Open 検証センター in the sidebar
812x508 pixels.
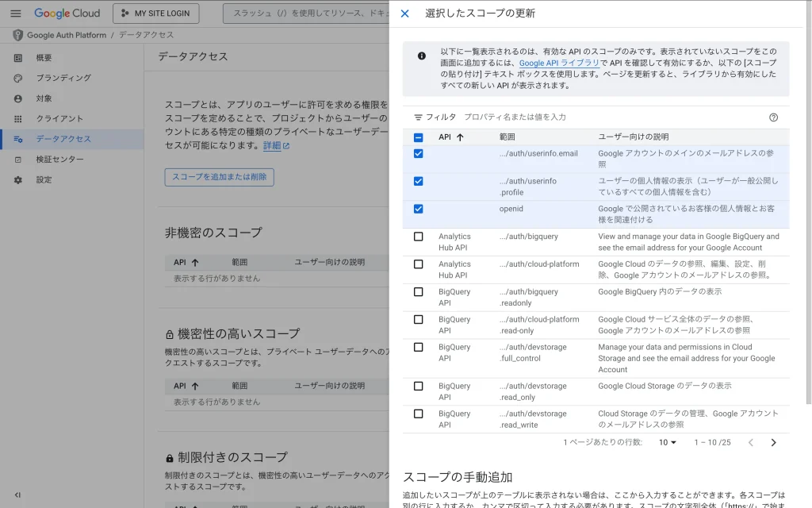click(59, 160)
